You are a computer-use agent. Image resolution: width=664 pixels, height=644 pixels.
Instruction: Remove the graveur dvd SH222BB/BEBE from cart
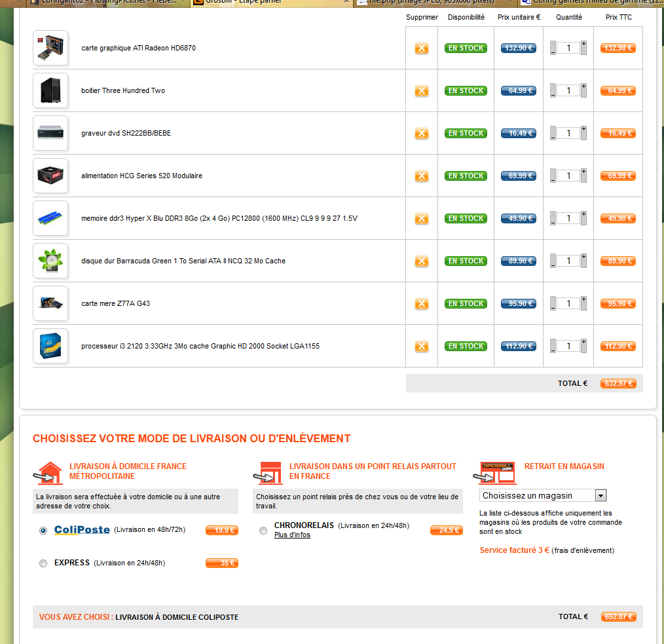click(x=421, y=134)
